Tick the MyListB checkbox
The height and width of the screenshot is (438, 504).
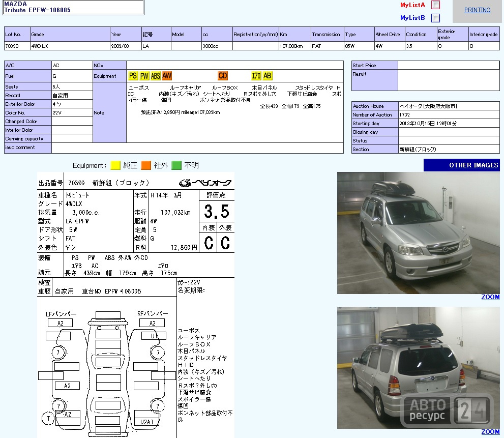coord(435,18)
